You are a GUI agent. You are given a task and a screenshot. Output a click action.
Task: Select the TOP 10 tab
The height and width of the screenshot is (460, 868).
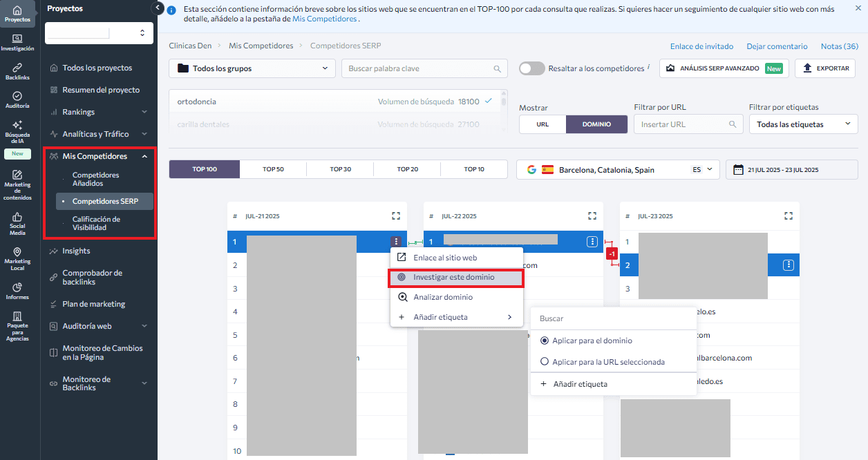(474, 169)
